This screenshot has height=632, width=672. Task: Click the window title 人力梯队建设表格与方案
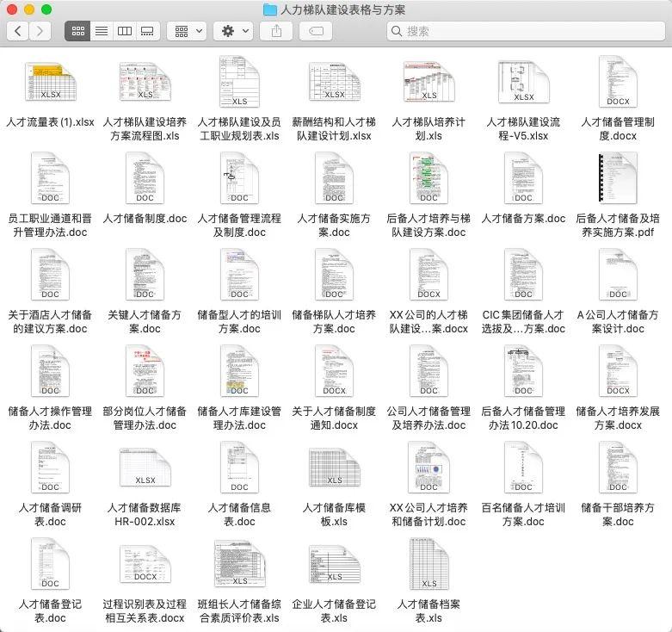(342, 9)
